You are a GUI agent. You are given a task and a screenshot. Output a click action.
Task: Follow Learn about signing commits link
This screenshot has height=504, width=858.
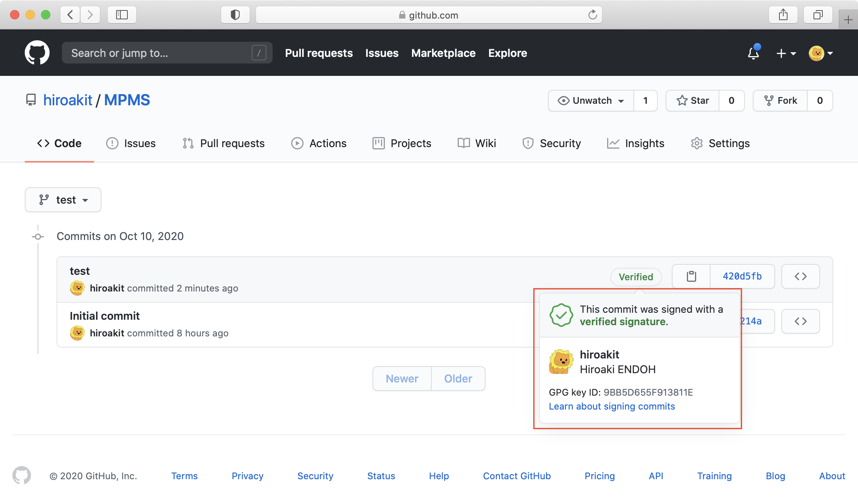coord(612,406)
